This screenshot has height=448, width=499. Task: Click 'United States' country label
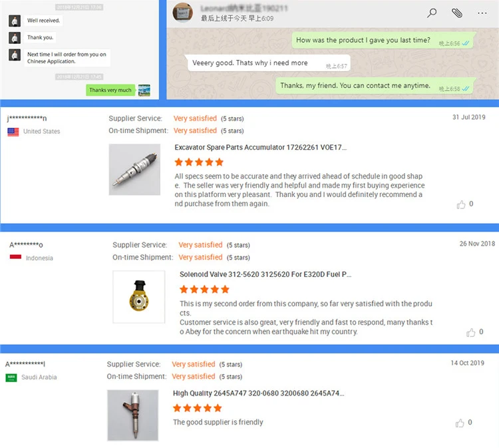42,132
